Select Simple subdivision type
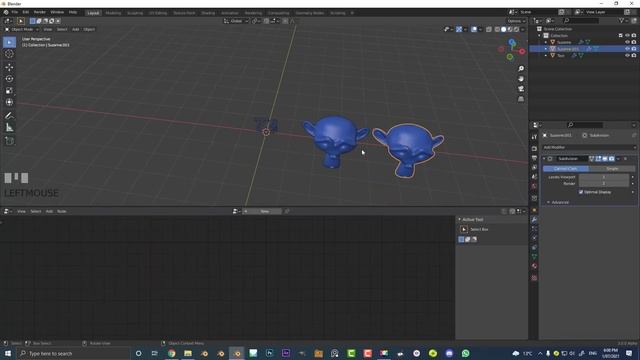This screenshot has width=640, height=360. [x=612, y=169]
